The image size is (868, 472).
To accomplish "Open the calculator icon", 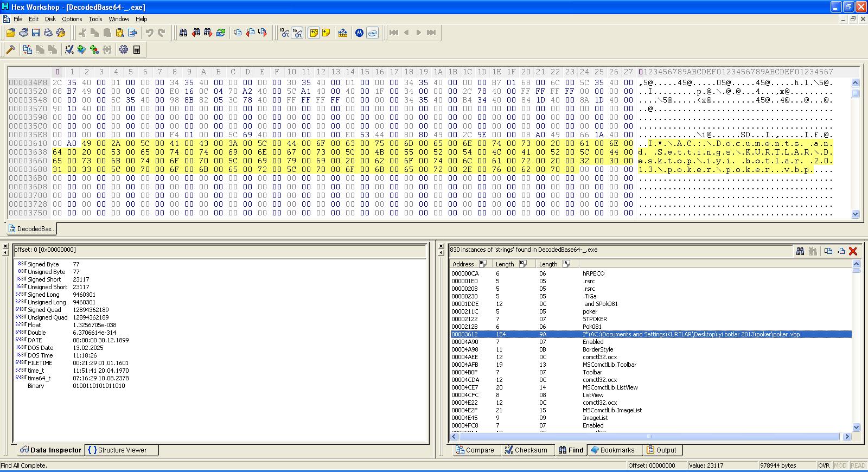I will 137,49.
